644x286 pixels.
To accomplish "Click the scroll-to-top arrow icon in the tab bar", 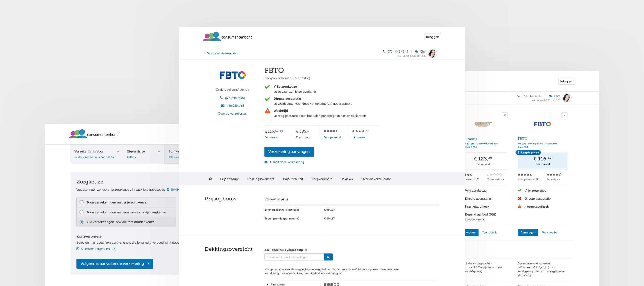I will coord(210,179).
